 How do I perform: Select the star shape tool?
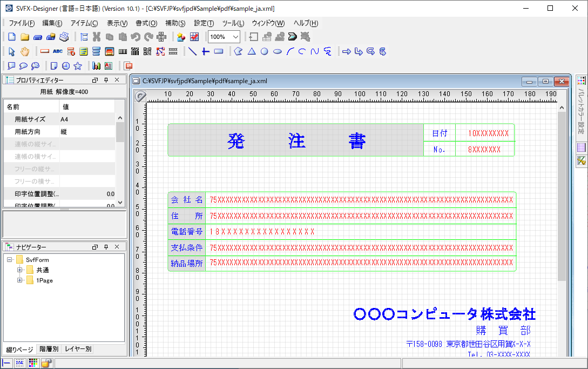click(78, 66)
